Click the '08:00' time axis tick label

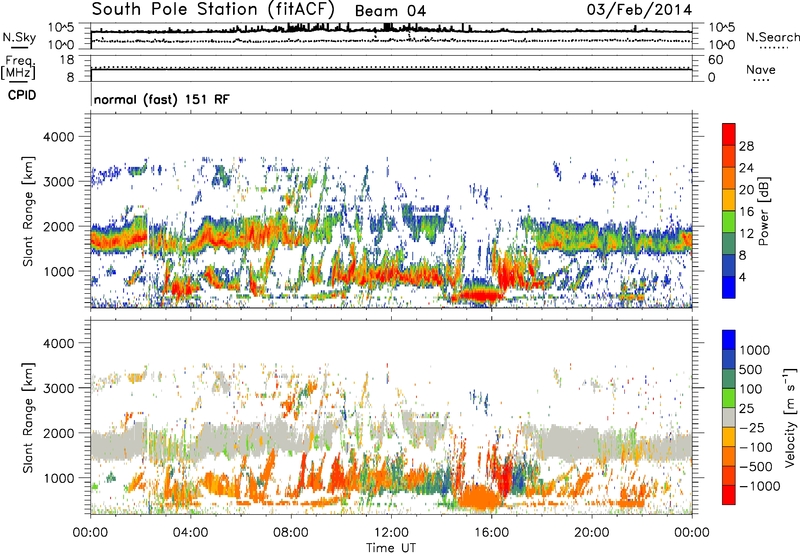click(290, 533)
